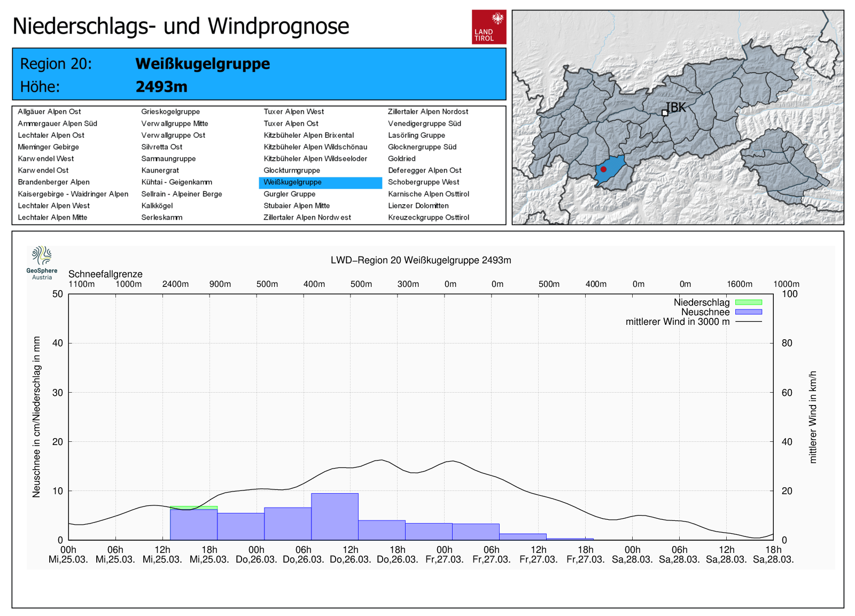Screen dimensions: 855x616
Task: Choose Karwendel West region
Action: pyautogui.click(x=46, y=159)
